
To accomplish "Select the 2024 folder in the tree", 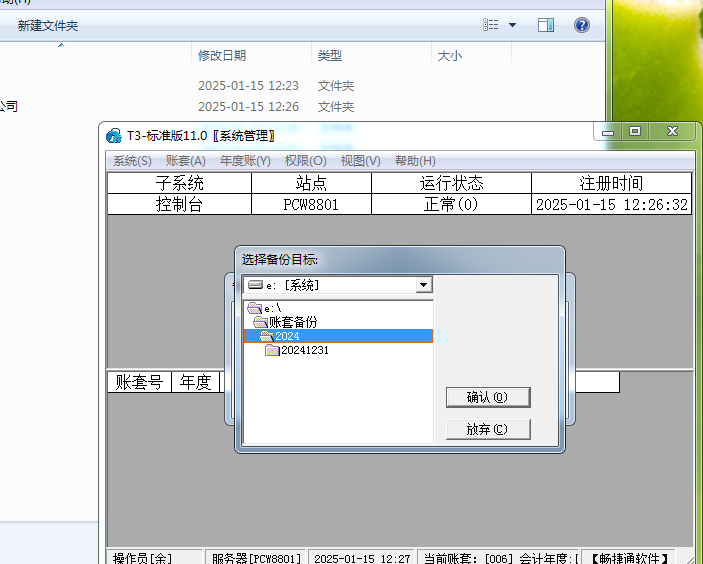I will point(338,336).
